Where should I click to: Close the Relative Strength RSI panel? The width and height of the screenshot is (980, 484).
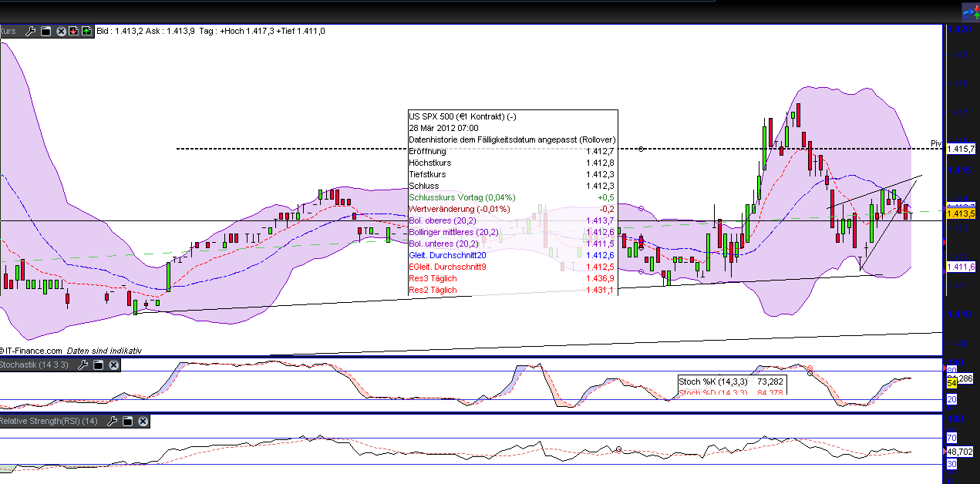[x=143, y=421]
